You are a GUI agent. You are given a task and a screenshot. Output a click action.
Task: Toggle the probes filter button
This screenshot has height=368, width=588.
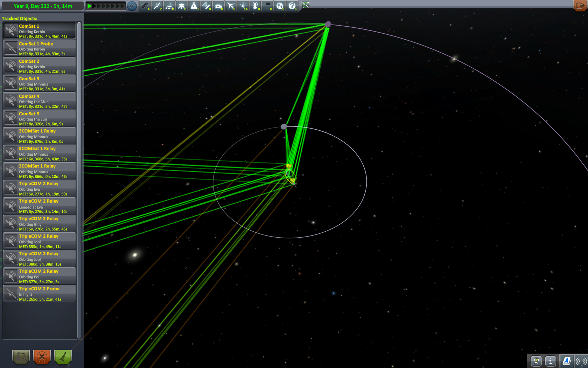pos(157,6)
